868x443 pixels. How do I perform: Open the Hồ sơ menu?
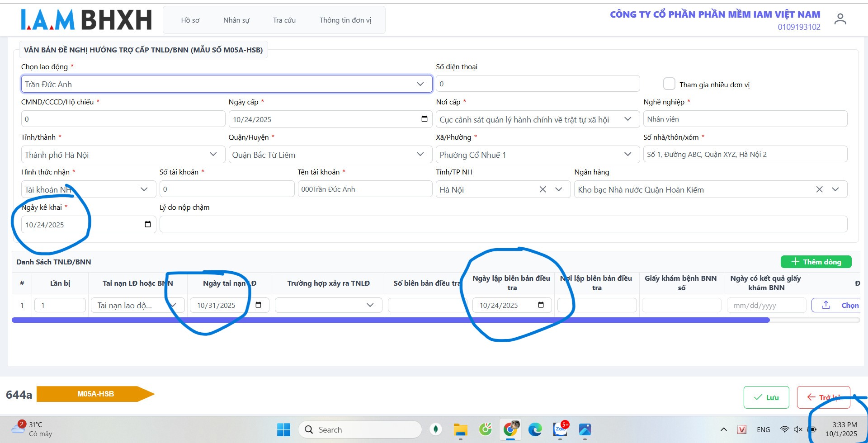pyautogui.click(x=190, y=20)
